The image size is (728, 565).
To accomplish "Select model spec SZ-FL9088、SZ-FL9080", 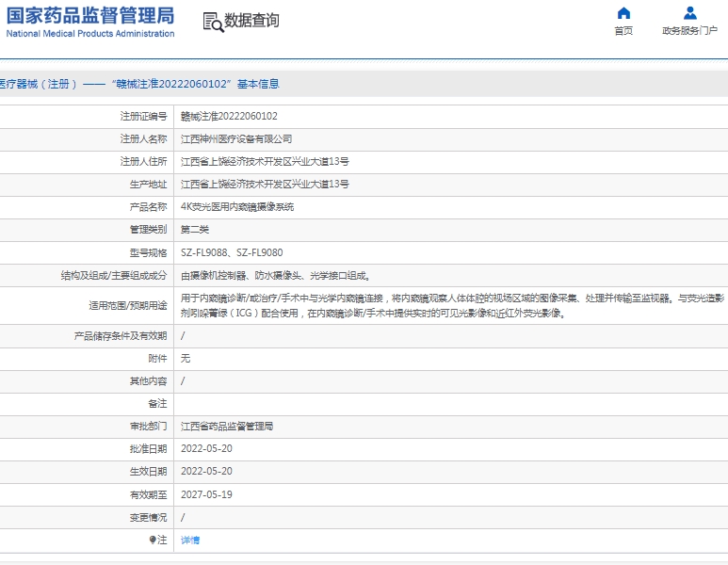I will point(232,252).
